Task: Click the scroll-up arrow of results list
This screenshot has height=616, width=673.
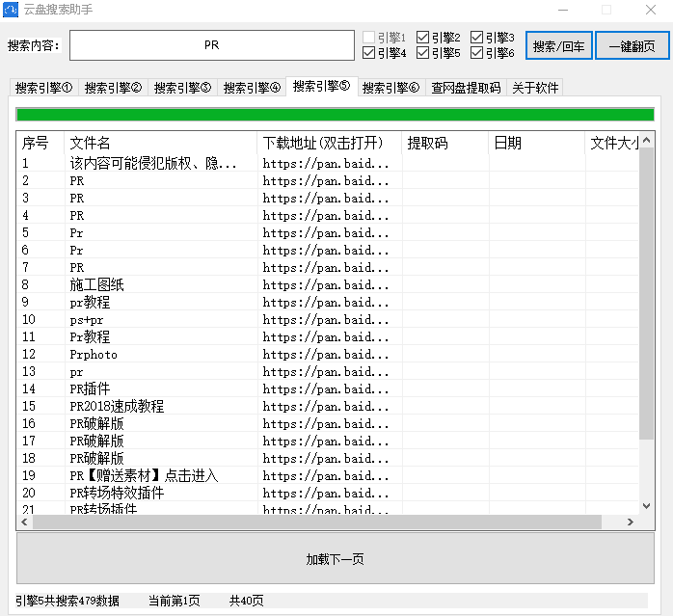Action: [x=646, y=140]
